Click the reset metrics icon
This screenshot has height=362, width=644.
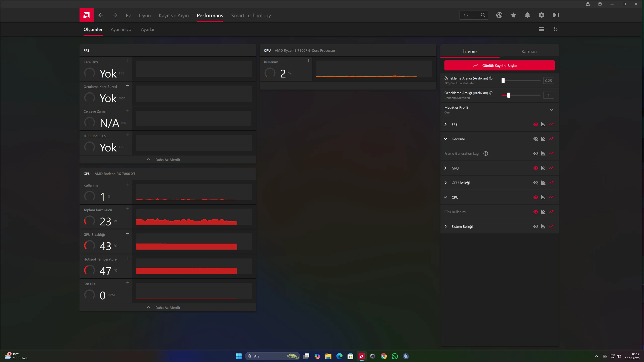pyautogui.click(x=555, y=29)
